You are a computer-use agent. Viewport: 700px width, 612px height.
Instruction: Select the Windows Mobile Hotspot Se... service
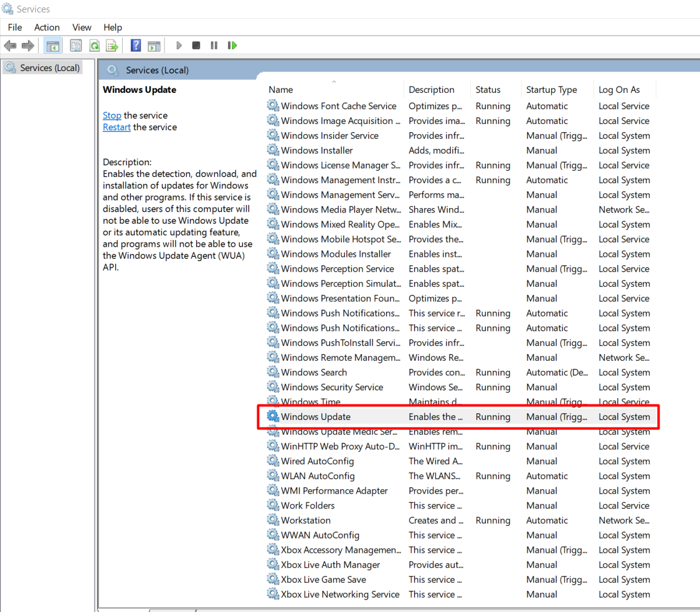click(x=341, y=239)
